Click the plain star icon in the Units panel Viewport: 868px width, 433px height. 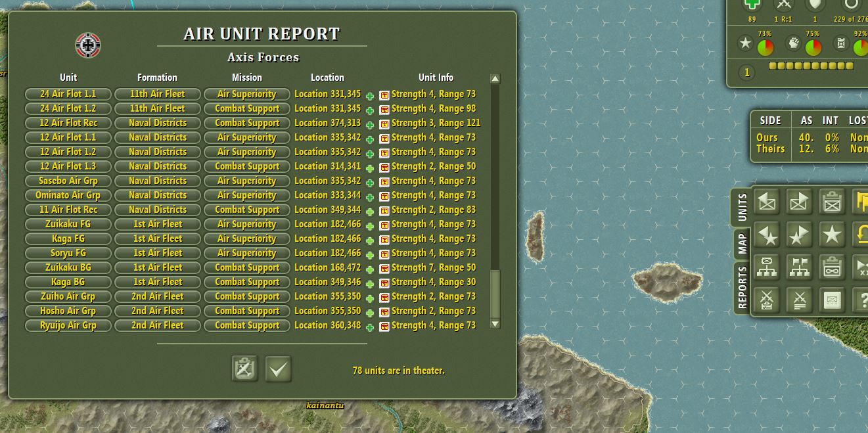click(832, 235)
